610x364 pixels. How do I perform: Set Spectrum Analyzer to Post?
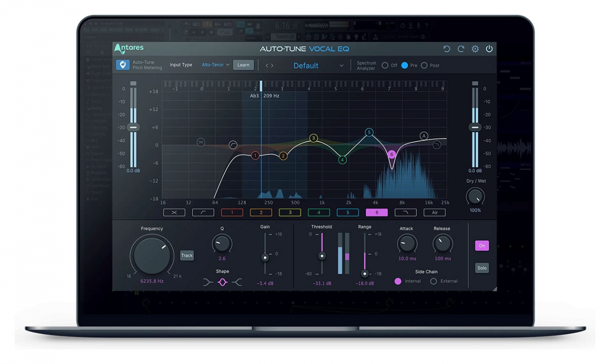tap(424, 65)
